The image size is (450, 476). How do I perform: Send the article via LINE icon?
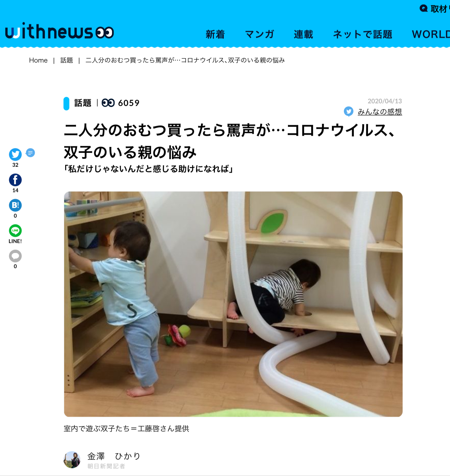coord(15,231)
